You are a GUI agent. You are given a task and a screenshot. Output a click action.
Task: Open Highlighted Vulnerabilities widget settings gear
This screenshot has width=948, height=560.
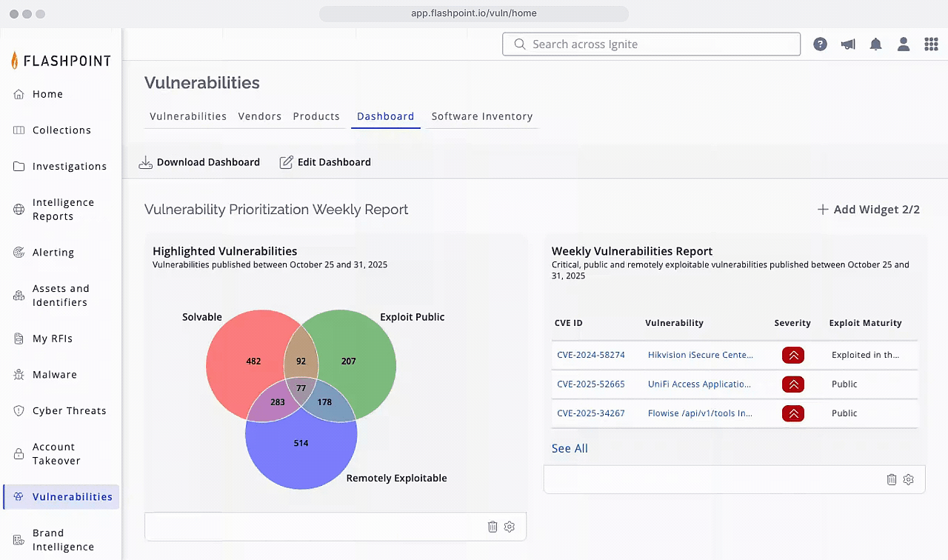[x=510, y=527]
